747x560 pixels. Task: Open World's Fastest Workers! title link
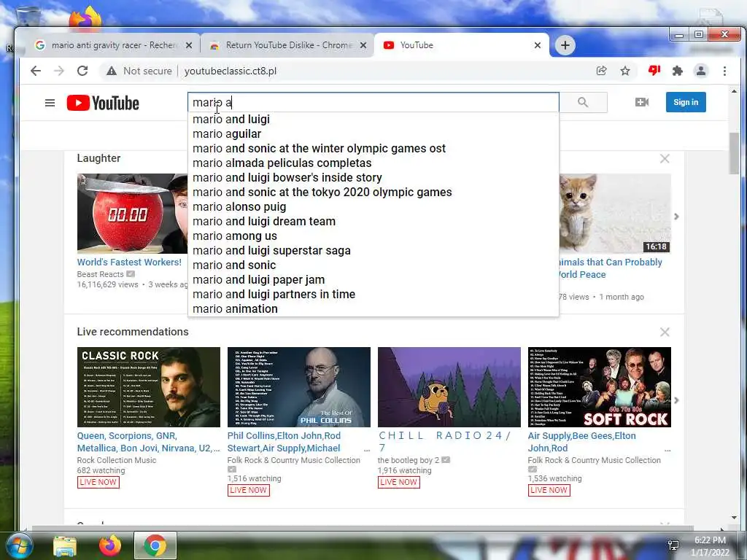129,262
